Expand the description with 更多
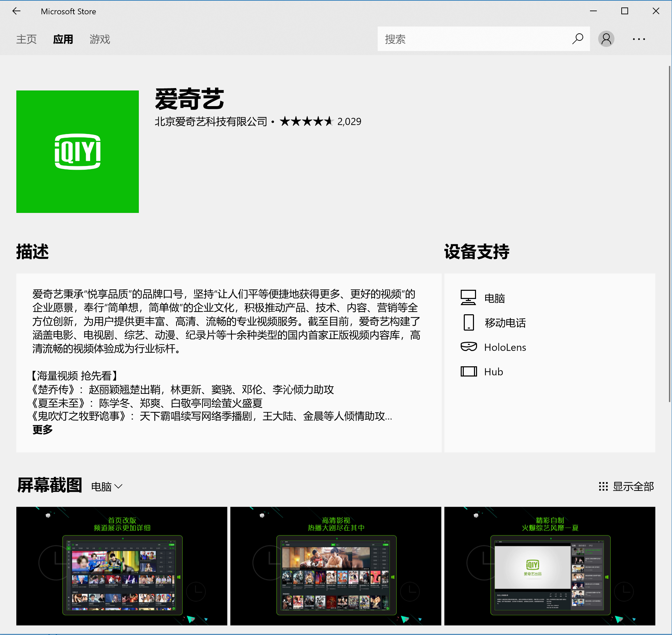Image resolution: width=672 pixels, height=635 pixels. click(43, 430)
